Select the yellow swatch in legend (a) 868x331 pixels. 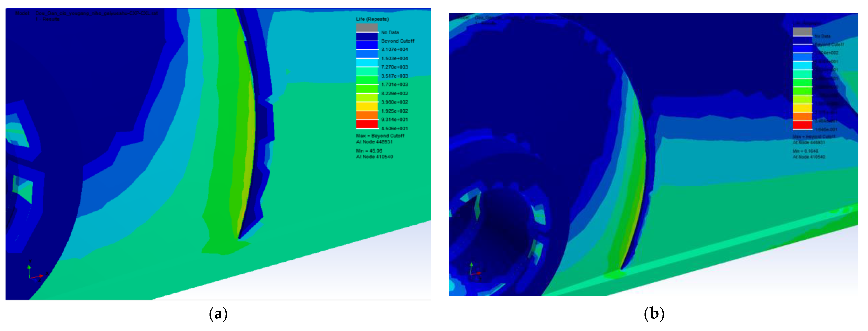click(367, 107)
